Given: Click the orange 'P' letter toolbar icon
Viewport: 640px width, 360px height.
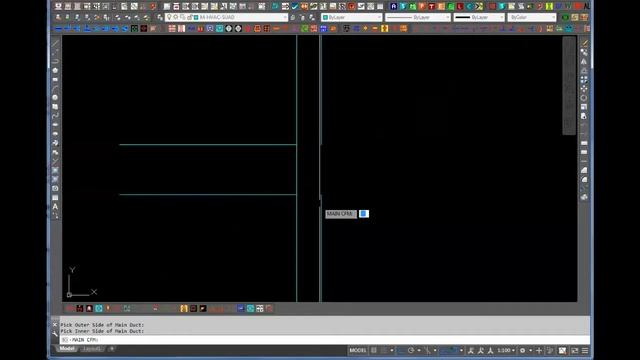Looking at the screenshot, I should coord(422,6).
